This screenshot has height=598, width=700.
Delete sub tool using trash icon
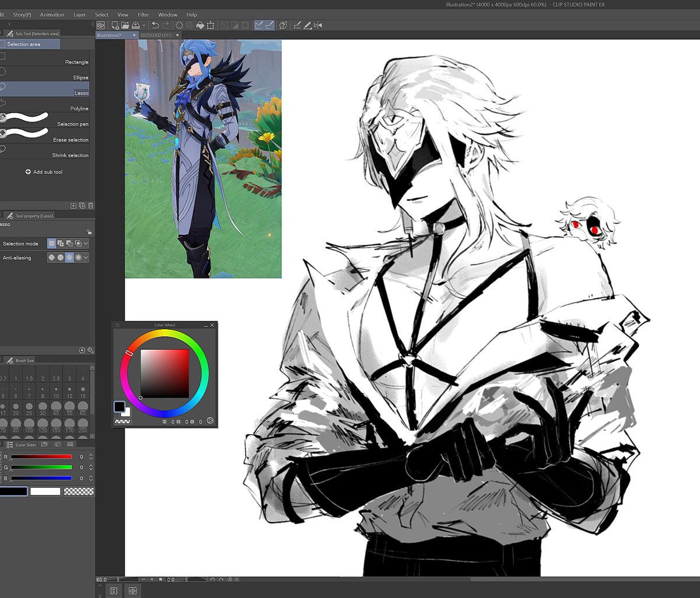pos(90,205)
